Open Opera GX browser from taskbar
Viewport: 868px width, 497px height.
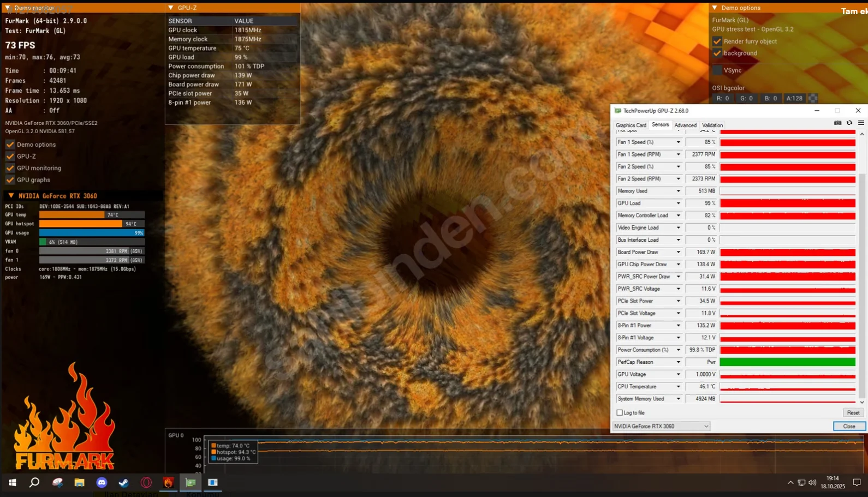click(x=146, y=482)
